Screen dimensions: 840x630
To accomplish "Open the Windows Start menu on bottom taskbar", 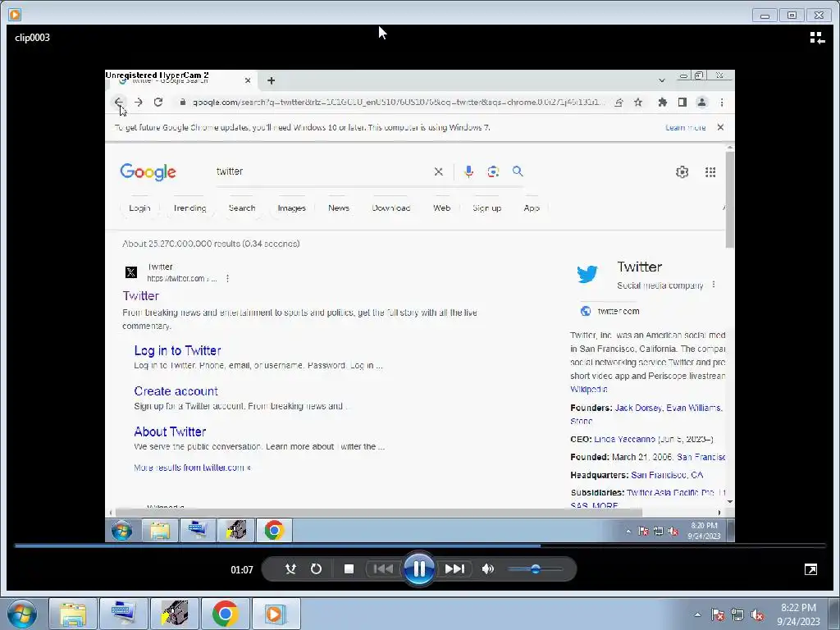I will [x=22, y=614].
